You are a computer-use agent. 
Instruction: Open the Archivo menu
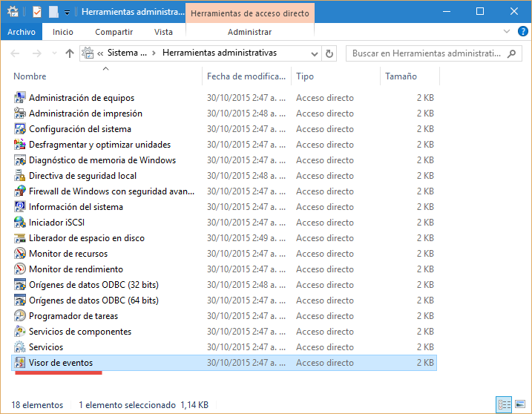tap(22, 32)
